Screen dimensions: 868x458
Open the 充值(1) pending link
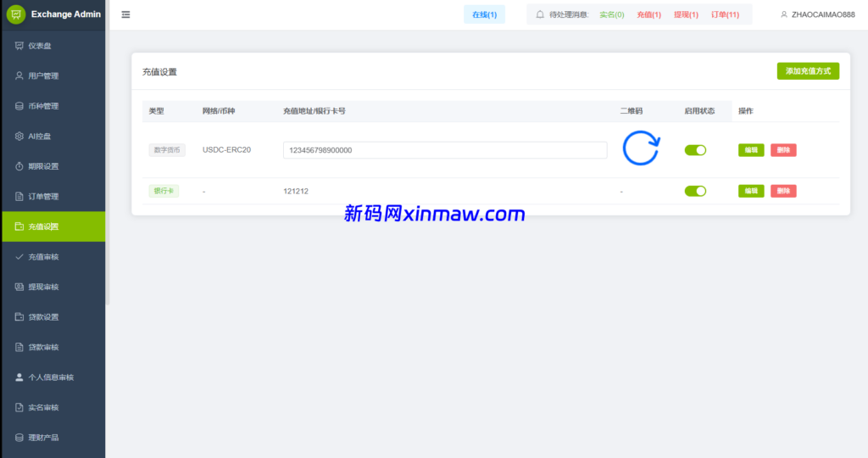[x=648, y=14]
